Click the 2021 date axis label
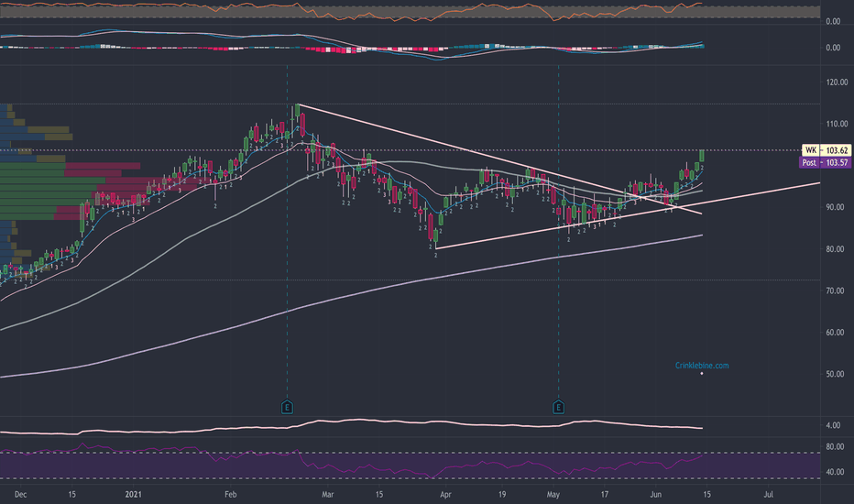Screen dimensions: 854x504 click(x=134, y=495)
